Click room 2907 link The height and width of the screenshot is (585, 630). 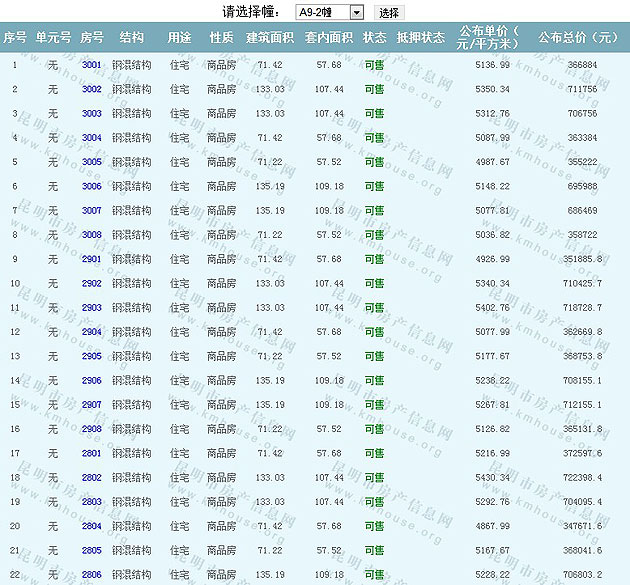(92, 405)
